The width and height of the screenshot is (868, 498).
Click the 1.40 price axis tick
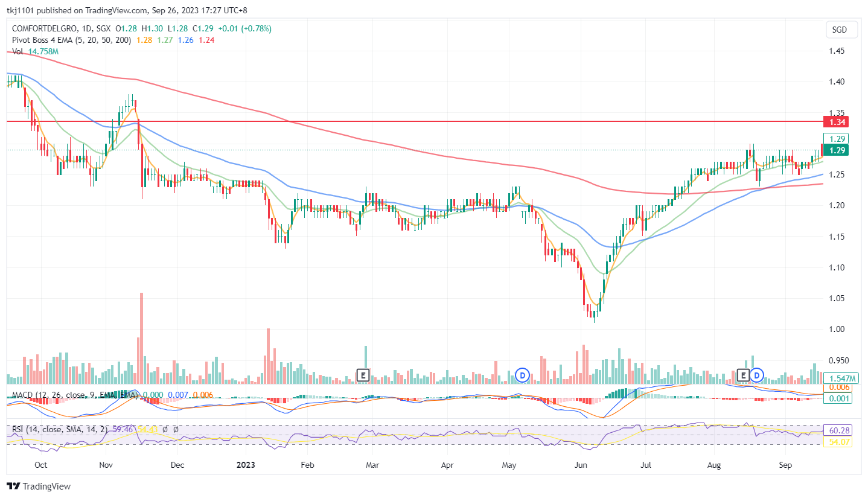click(x=837, y=81)
